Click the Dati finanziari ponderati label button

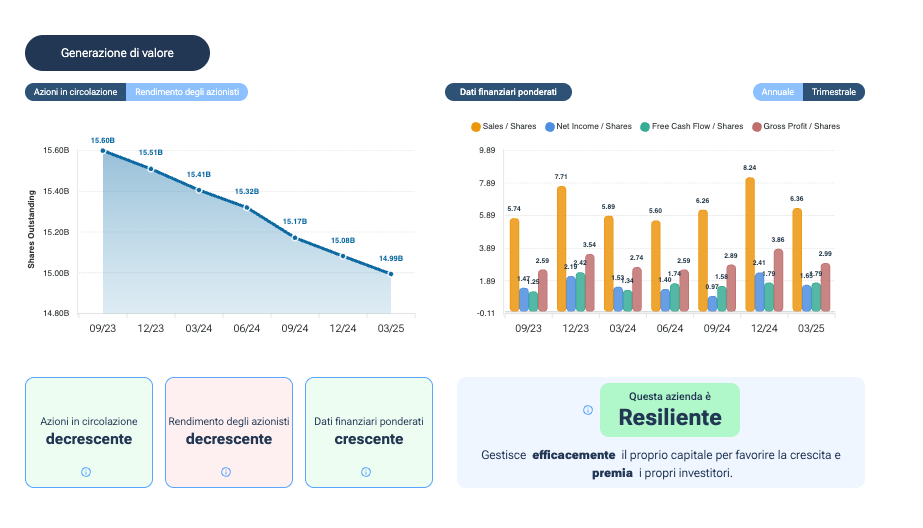pyautogui.click(x=508, y=92)
